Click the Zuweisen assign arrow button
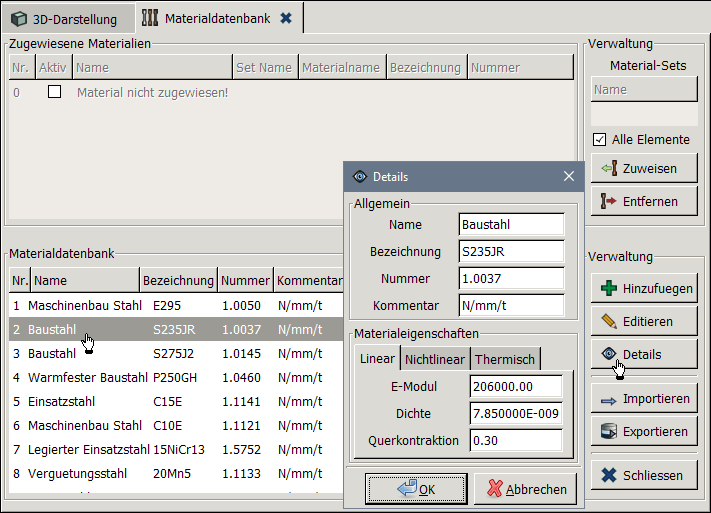The width and height of the screenshot is (711, 513). [643, 169]
